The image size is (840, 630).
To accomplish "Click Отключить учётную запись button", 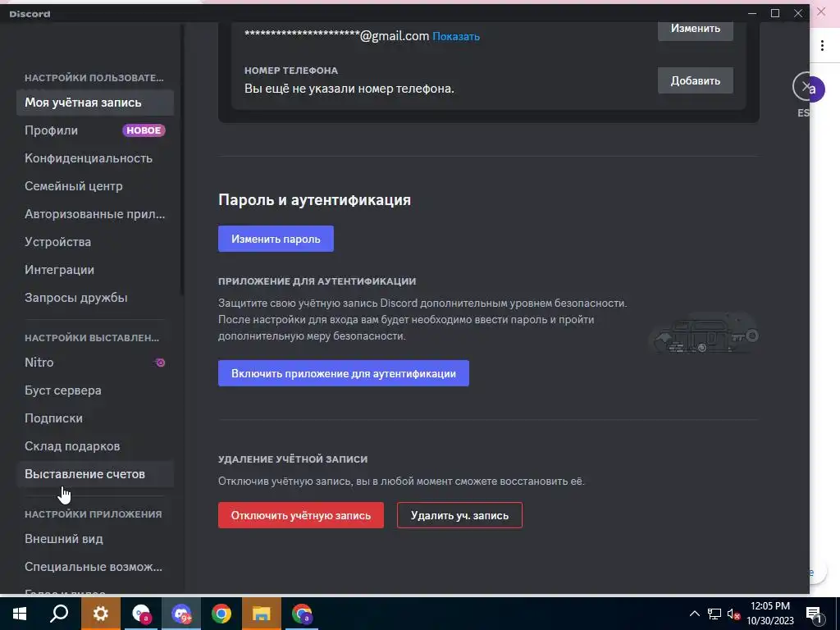I will [x=300, y=515].
